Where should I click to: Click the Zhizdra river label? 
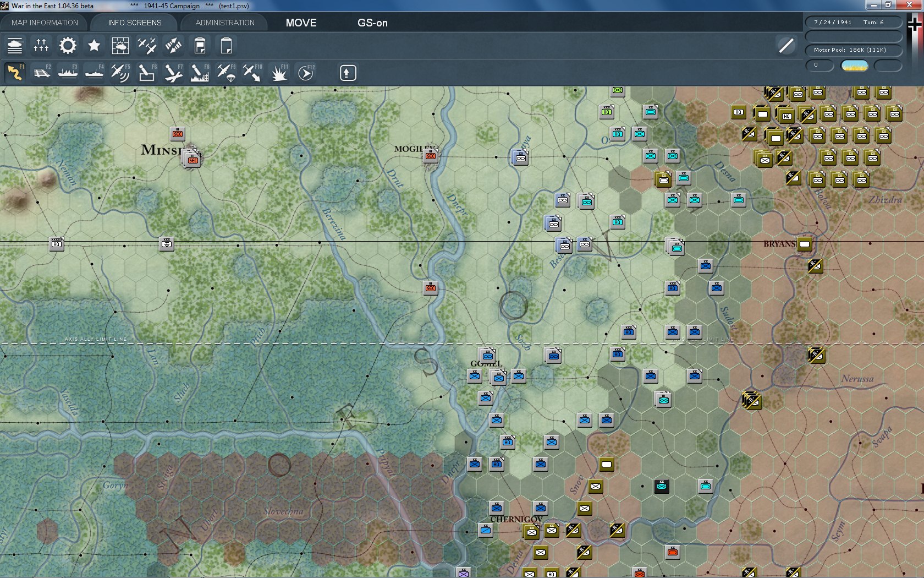click(x=885, y=200)
